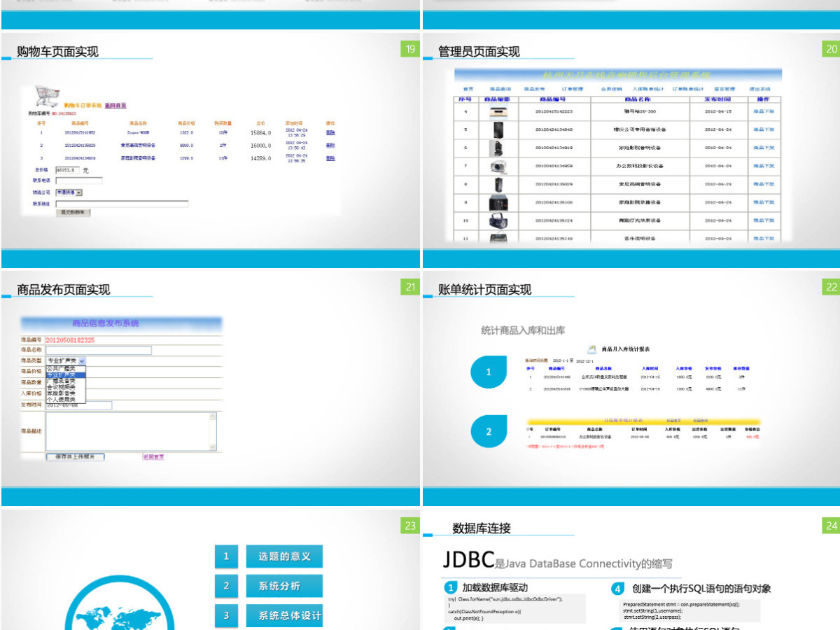This screenshot has width=840, height=630.
Task: Select slide title 账单统计页面实现
Action: (485, 289)
